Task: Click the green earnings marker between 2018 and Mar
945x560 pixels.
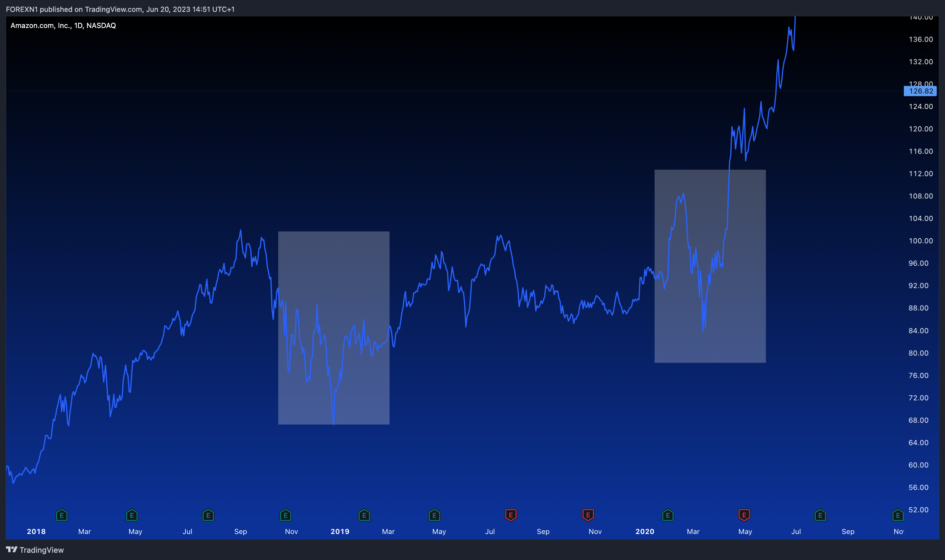Action: [62, 515]
